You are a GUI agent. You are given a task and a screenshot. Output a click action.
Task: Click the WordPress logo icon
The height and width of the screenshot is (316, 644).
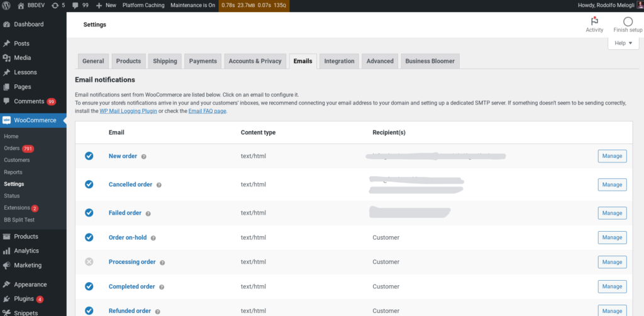coord(6,6)
